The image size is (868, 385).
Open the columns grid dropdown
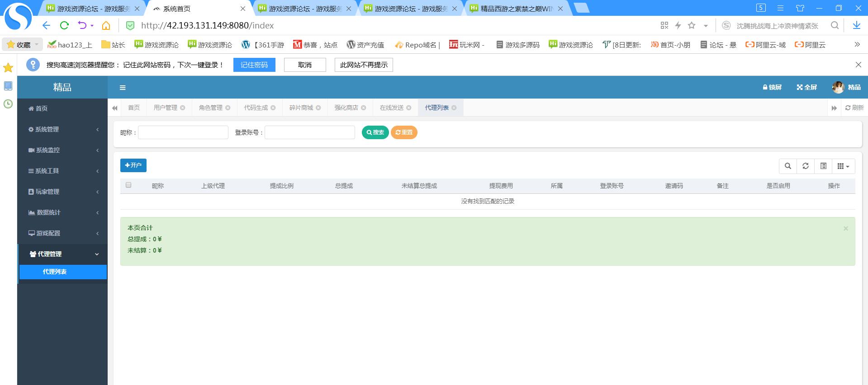[843, 166]
